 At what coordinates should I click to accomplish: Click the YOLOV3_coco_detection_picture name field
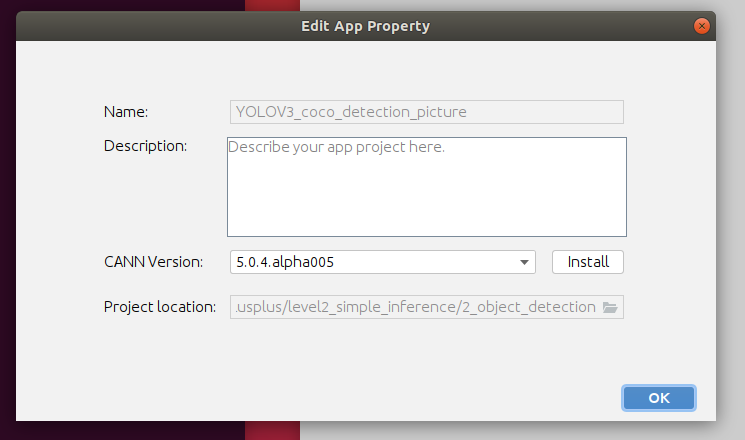click(x=426, y=112)
